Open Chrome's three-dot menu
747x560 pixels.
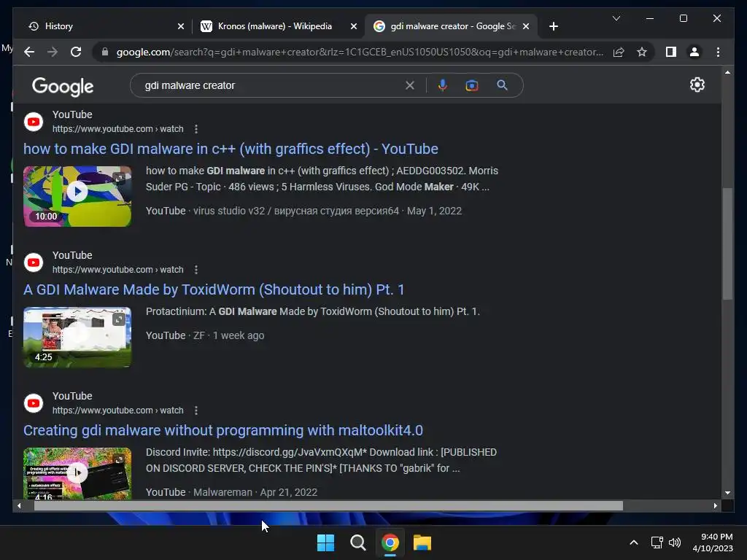click(718, 52)
